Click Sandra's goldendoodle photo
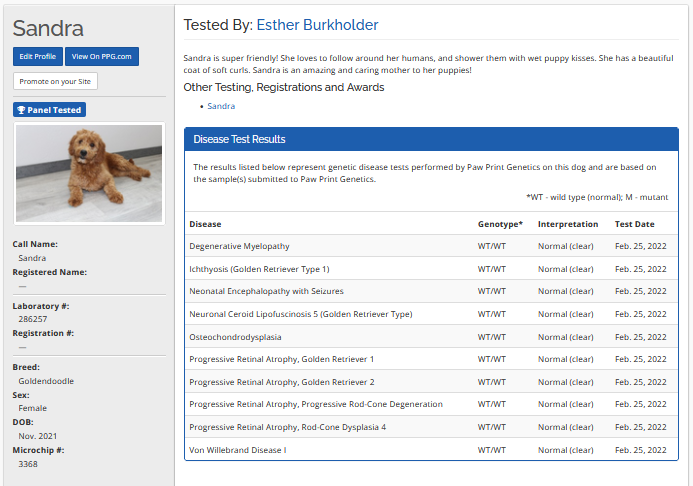 [89, 173]
